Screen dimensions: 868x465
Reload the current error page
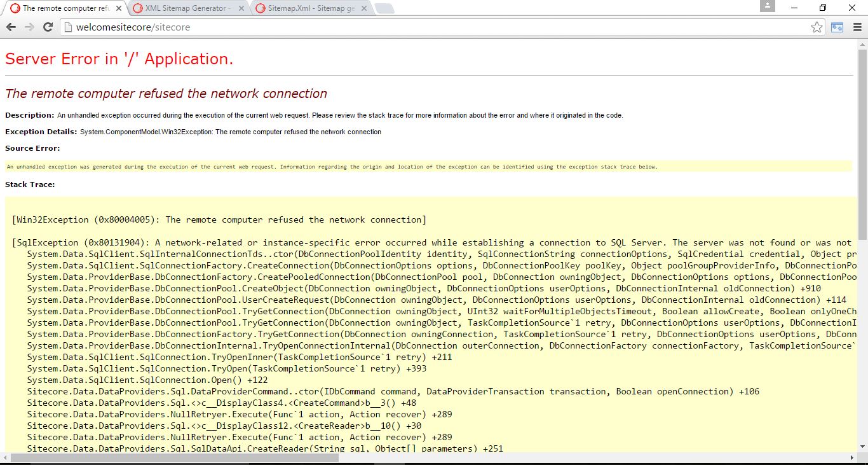[x=47, y=27]
